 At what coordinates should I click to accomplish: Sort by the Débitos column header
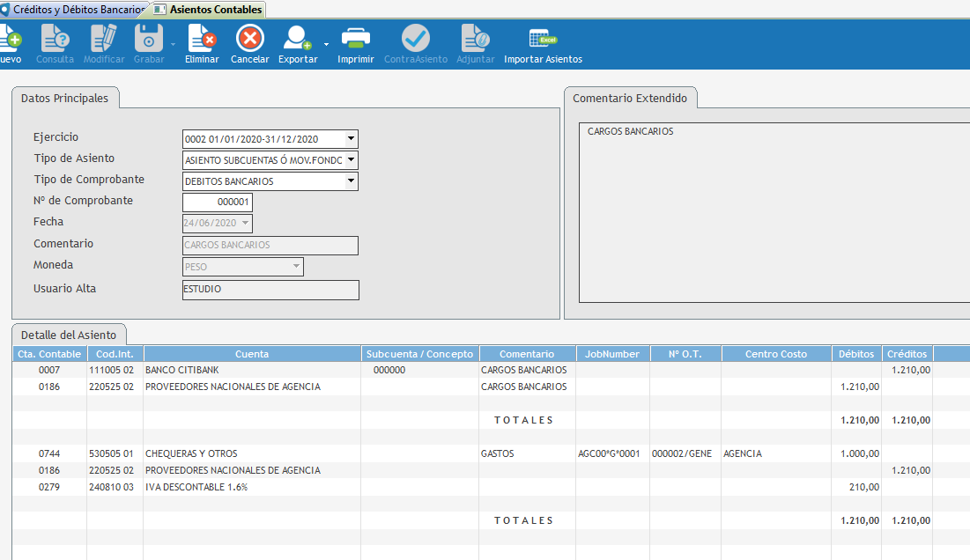856,354
